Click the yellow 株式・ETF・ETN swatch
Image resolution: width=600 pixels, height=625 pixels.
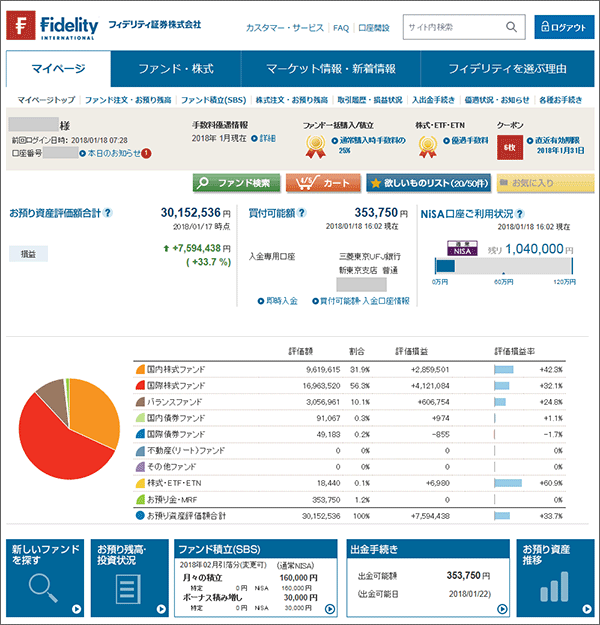(x=140, y=483)
